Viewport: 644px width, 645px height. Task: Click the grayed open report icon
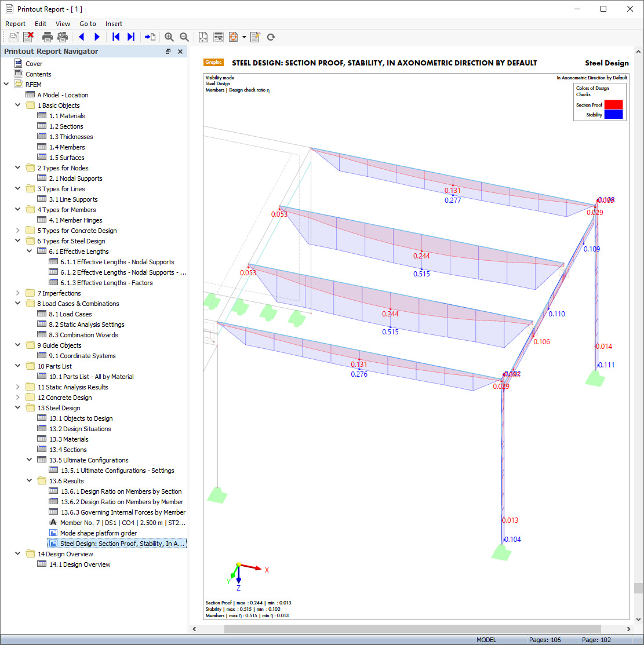click(x=13, y=37)
